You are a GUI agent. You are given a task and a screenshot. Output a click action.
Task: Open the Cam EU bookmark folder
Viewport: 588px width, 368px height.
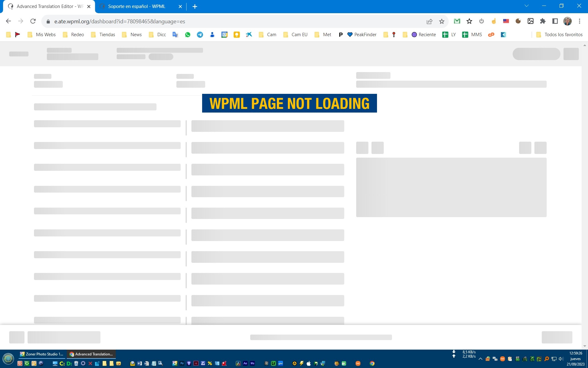pyautogui.click(x=295, y=35)
